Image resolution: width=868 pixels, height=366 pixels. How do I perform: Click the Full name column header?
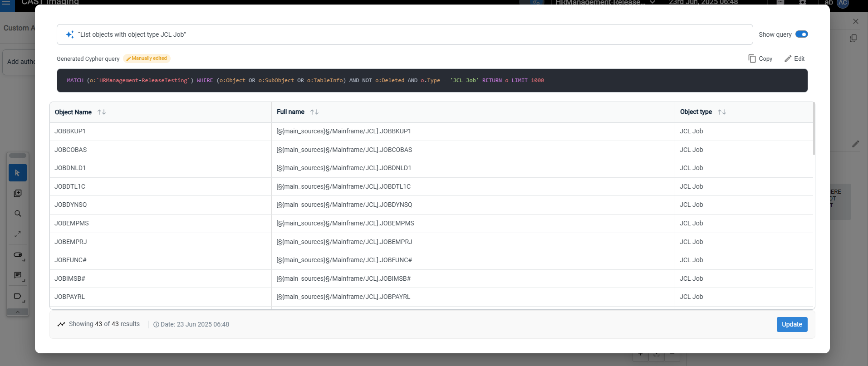473,112
